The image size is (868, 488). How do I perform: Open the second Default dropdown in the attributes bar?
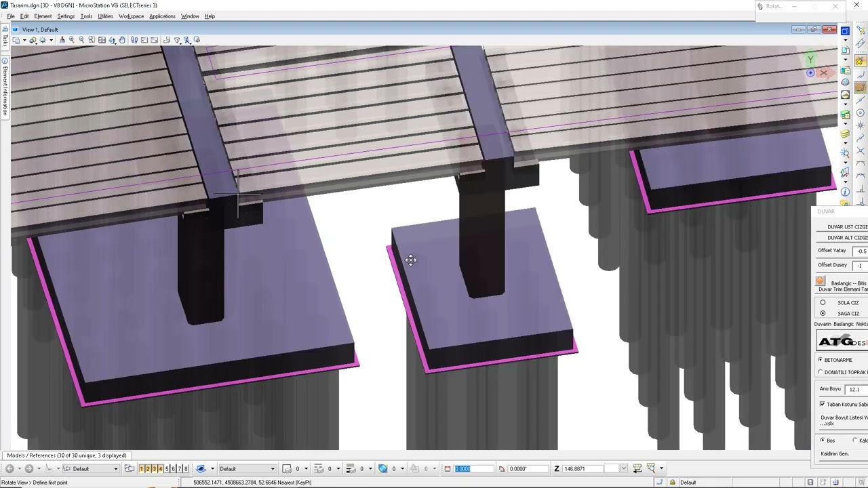[248, 468]
